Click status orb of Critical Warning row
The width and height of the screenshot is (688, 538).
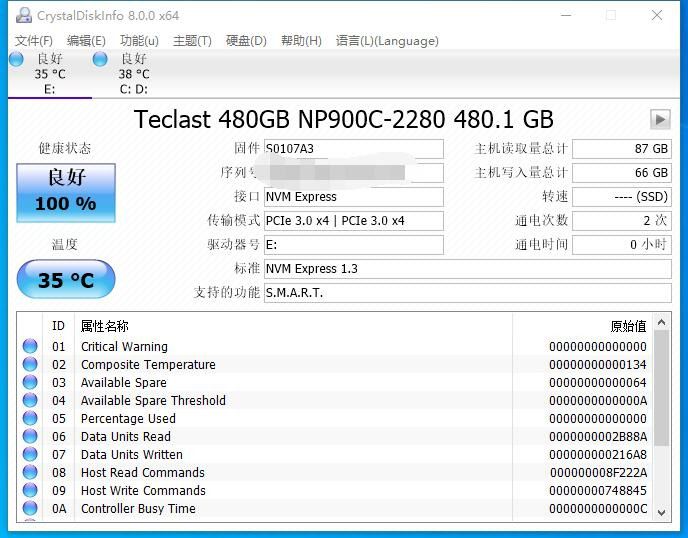[30, 346]
